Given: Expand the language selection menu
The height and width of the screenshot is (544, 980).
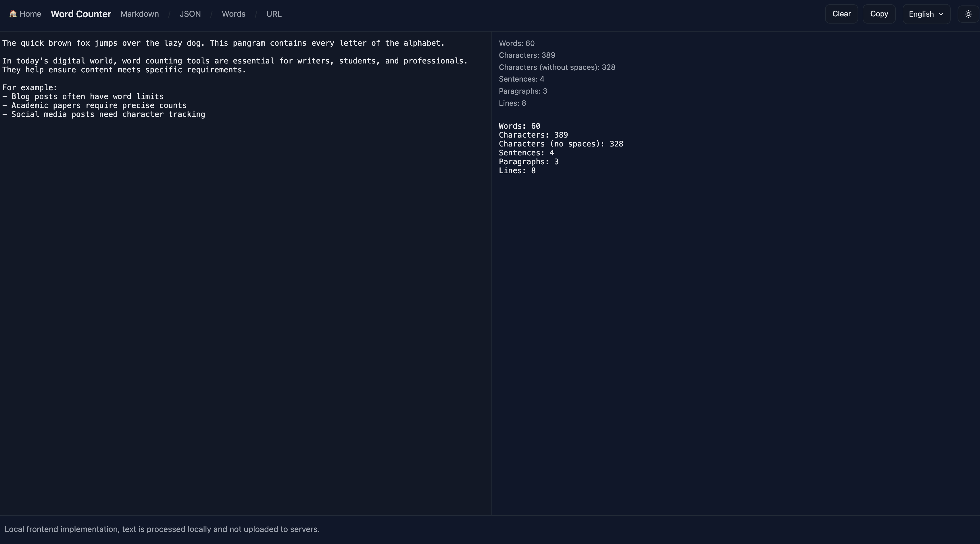Looking at the screenshot, I should click(x=926, y=14).
